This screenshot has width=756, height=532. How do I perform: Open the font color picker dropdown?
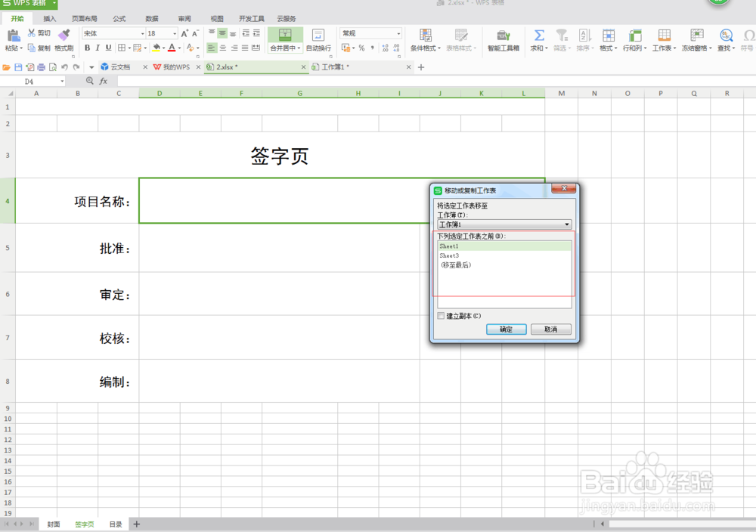coord(179,48)
